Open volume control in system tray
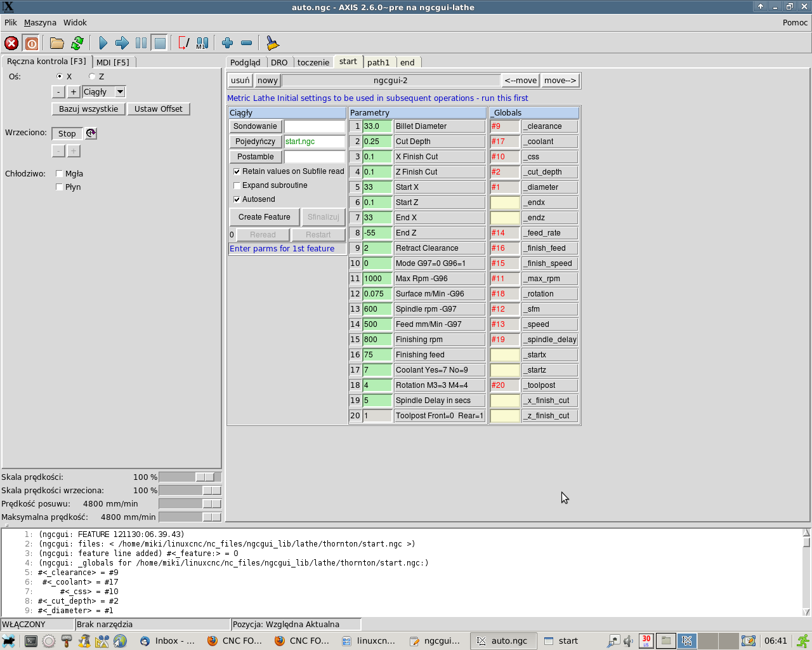This screenshot has width=812, height=650. [628, 640]
